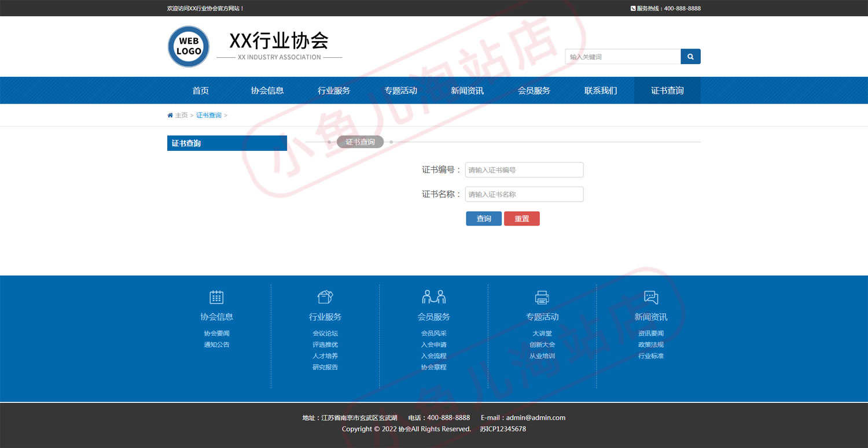Click the footer phone number 400-888-8888
868x448 pixels.
click(448, 417)
